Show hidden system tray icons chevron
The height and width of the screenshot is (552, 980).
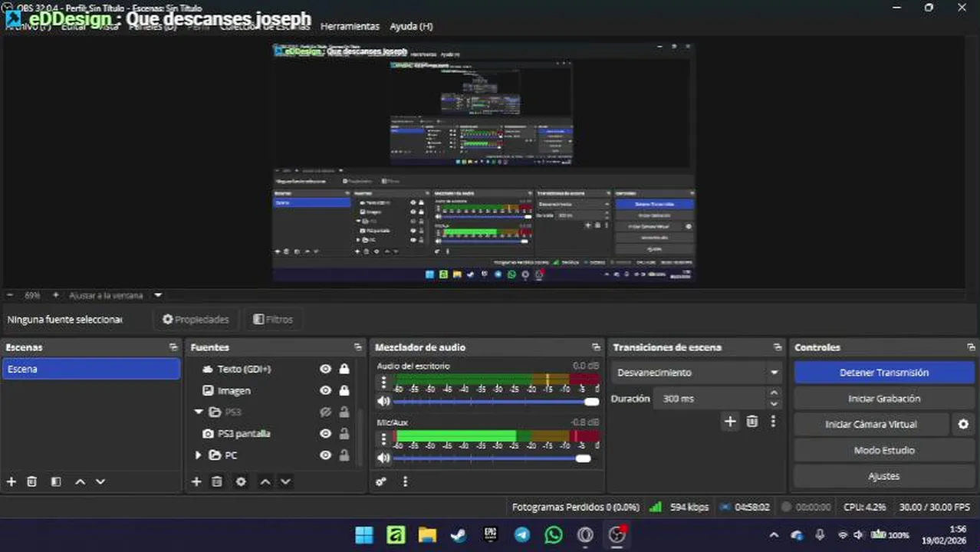pyautogui.click(x=774, y=535)
